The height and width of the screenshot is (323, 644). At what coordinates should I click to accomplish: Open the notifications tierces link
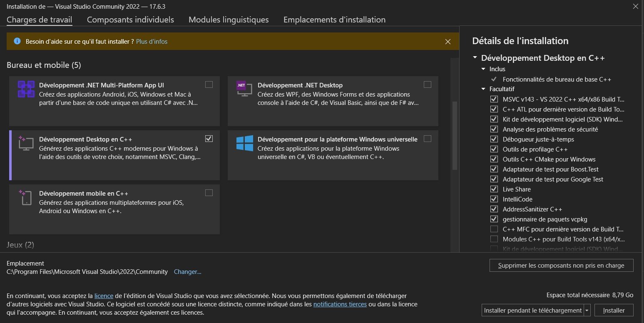pos(340,304)
